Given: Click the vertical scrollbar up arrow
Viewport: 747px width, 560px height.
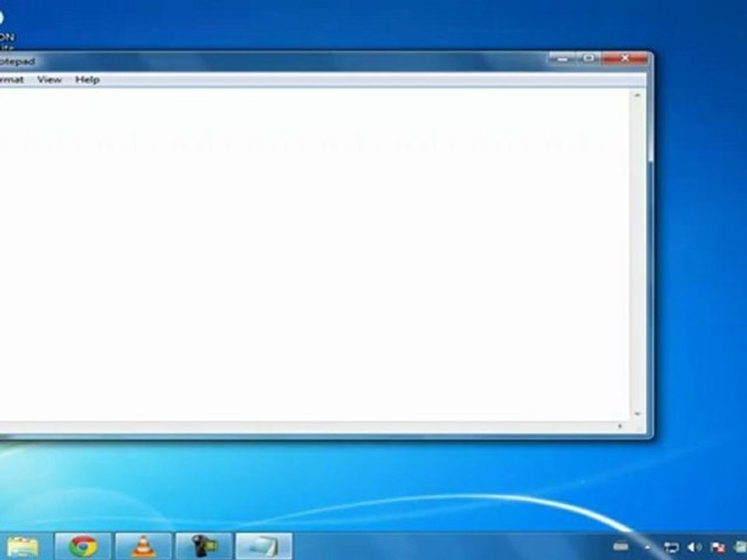Looking at the screenshot, I should point(637,96).
